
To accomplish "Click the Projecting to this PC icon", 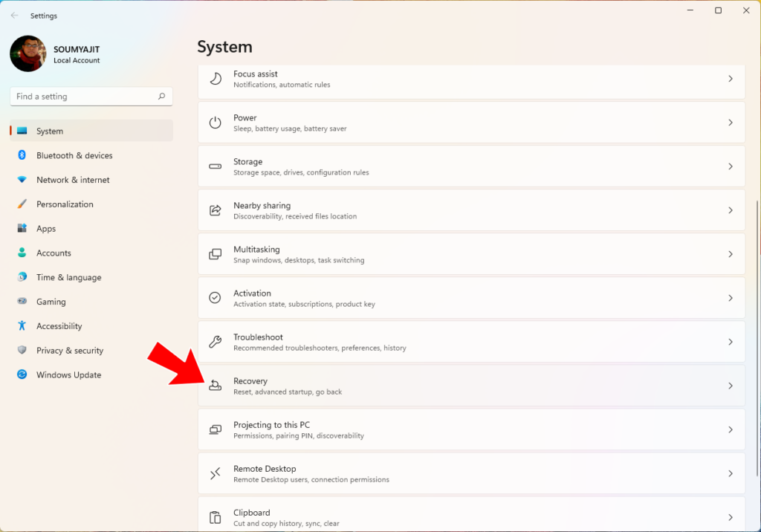I will click(216, 429).
